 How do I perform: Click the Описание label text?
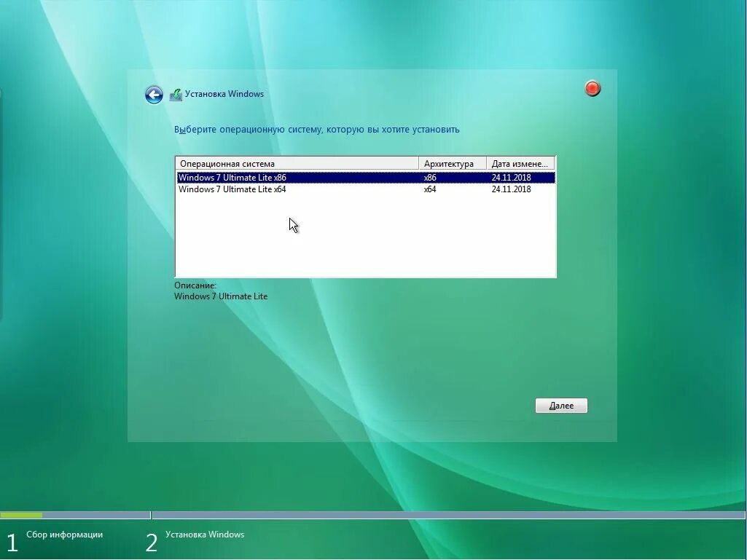195,285
